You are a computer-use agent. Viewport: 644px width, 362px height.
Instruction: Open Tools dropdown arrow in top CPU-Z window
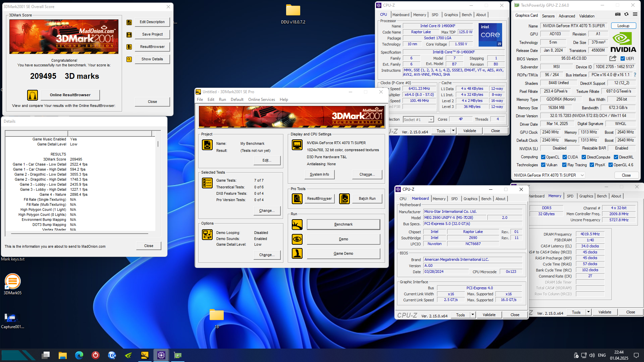pos(453,131)
